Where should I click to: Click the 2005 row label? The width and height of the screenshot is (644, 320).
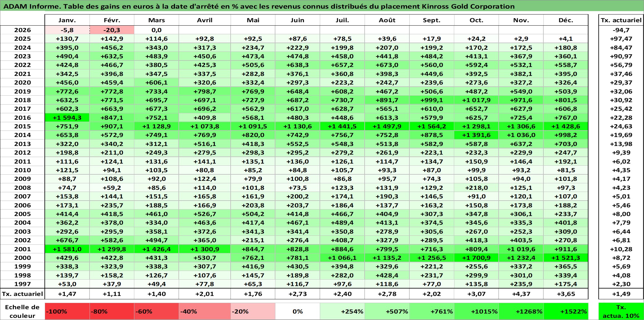click(x=23, y=214)
